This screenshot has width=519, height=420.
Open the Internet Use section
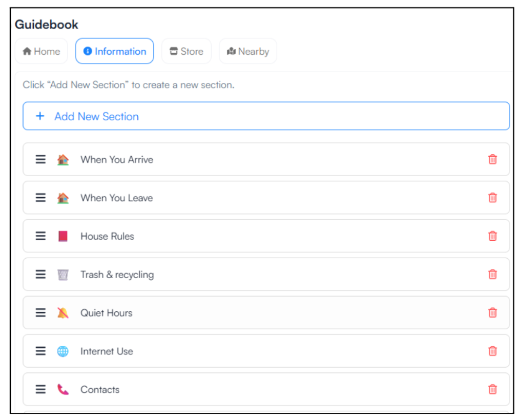pyautogui.click(x=266, y=351)
